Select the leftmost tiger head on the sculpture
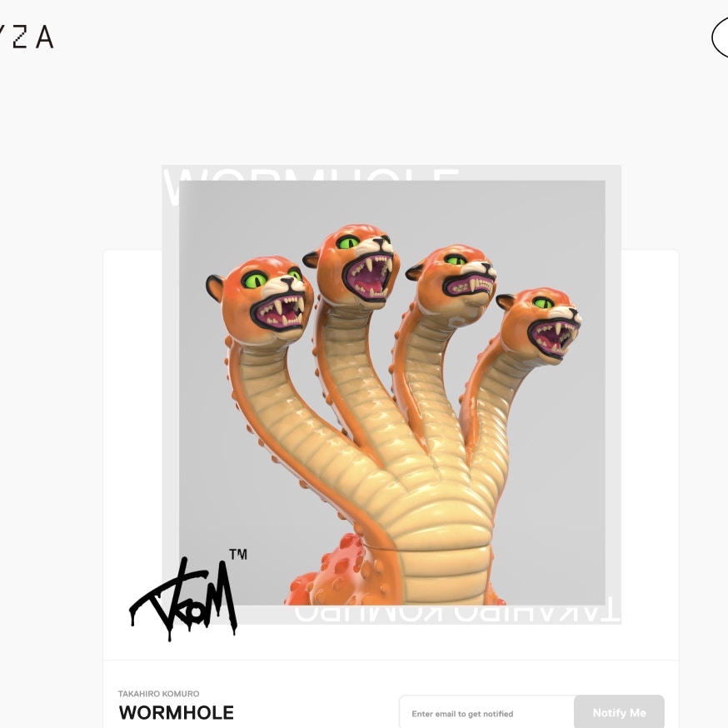 click(260, 300)
